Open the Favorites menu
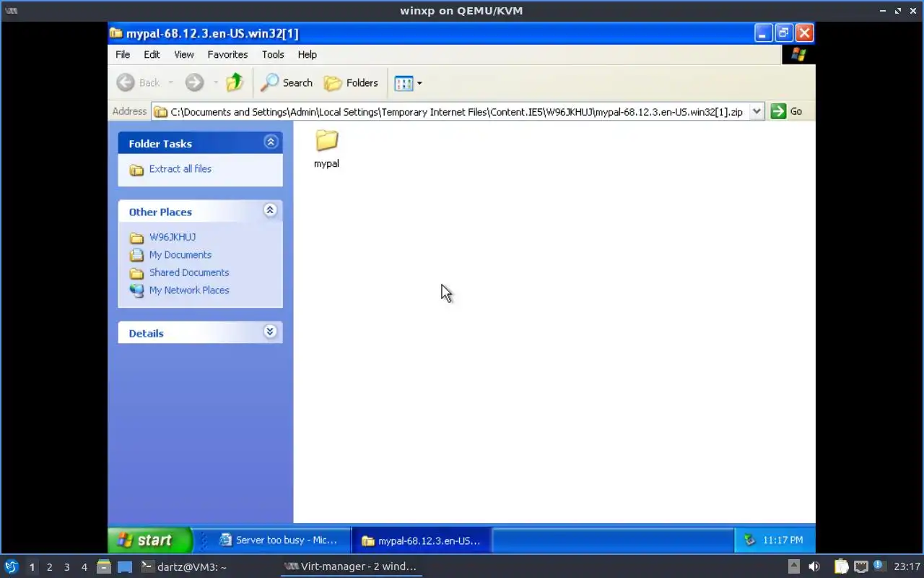 point(227,54)
